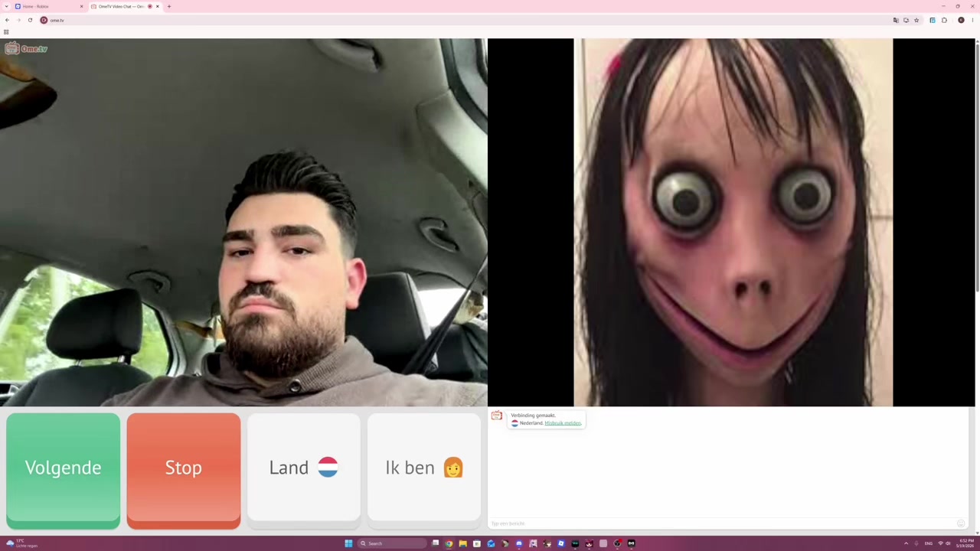
Task: Show hidden system tray icons
Action: coord(906,543)
